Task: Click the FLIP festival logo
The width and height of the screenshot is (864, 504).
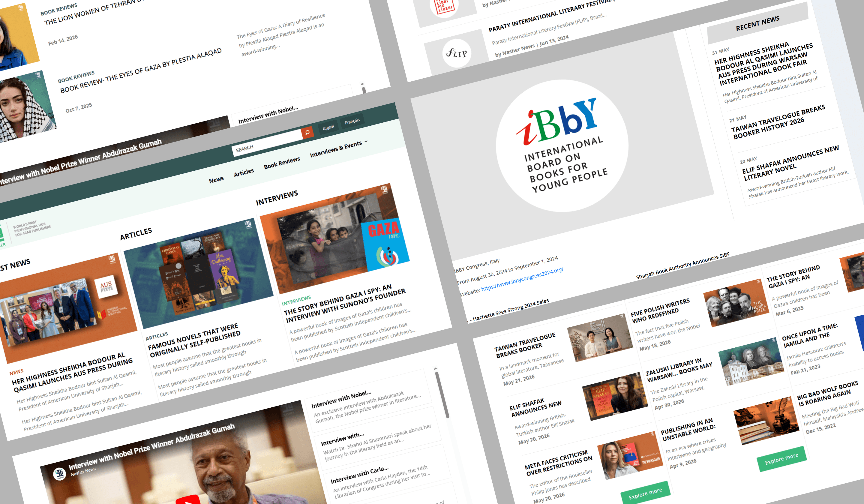Action: (456, 53)
